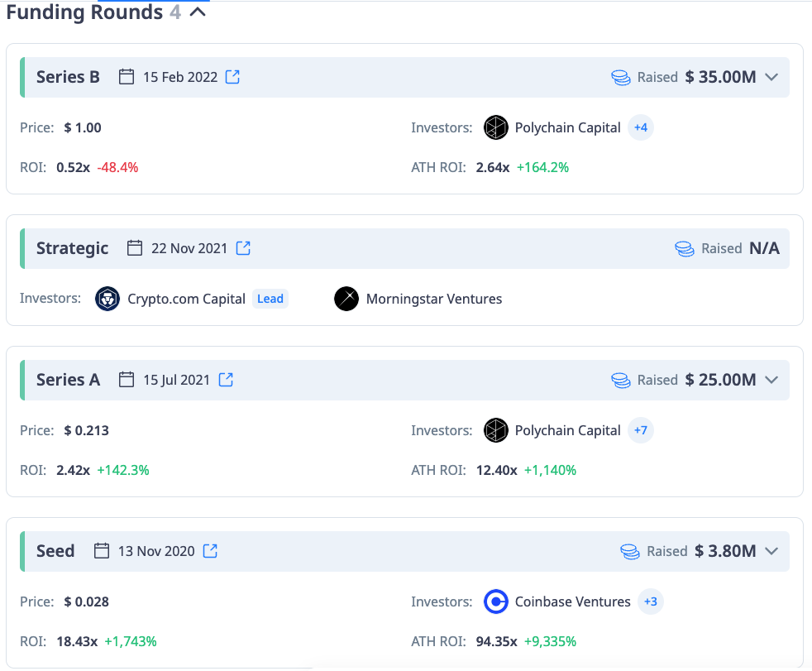Click calendar icon beside 15 Jul 2021
Screen dimensions: 812x671
127,380
